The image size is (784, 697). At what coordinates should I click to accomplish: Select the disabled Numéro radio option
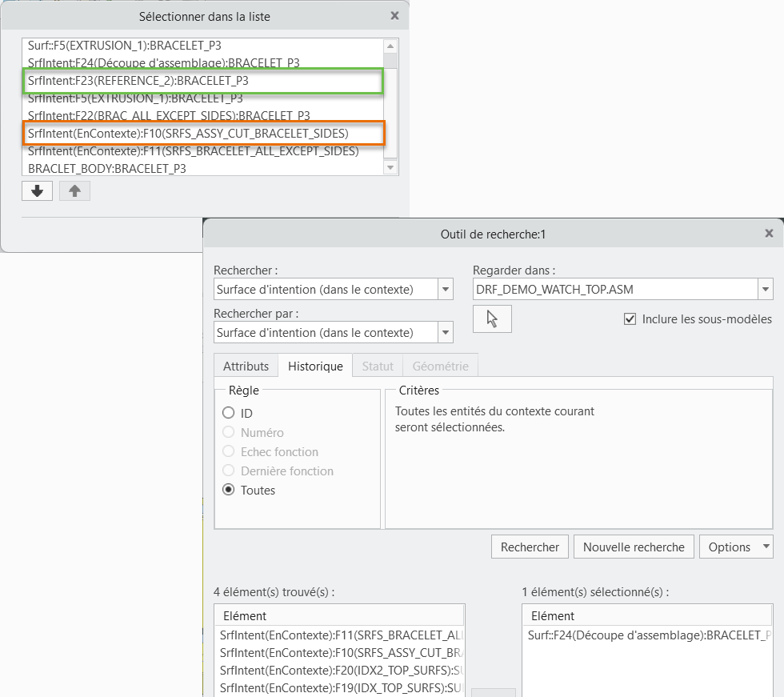[x=229, y=432]
